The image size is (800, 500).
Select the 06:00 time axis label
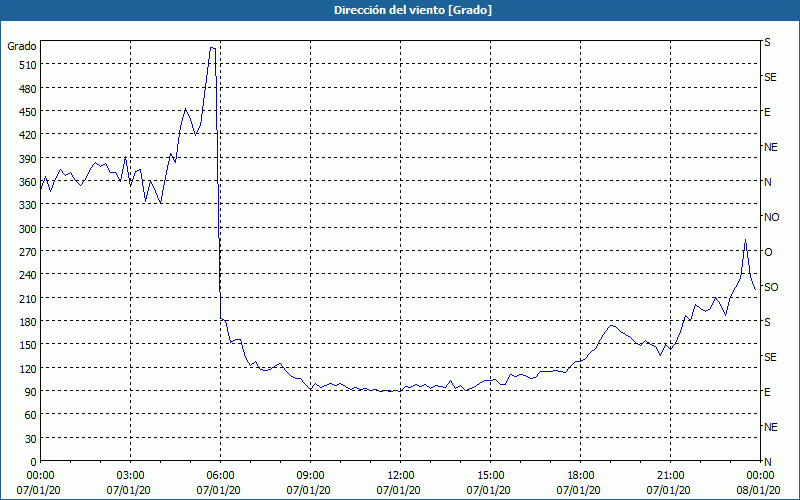[x=220, y=476]
